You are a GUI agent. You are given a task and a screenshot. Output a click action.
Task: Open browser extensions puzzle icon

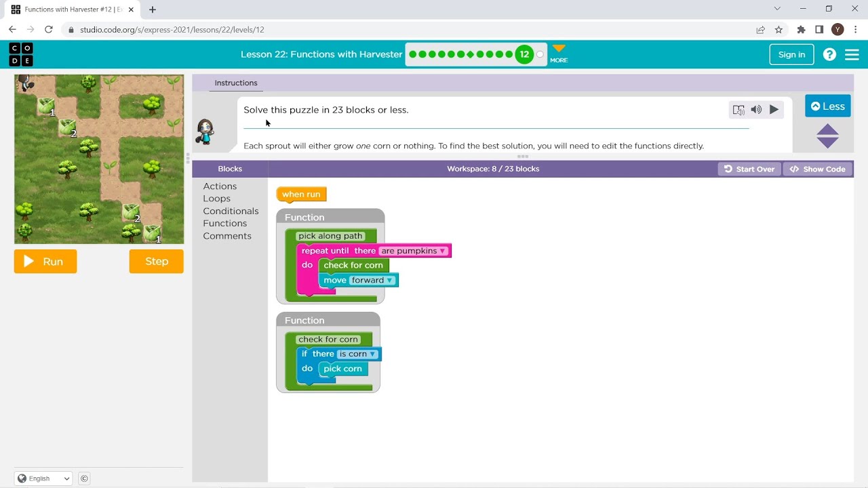pos(802,29)
